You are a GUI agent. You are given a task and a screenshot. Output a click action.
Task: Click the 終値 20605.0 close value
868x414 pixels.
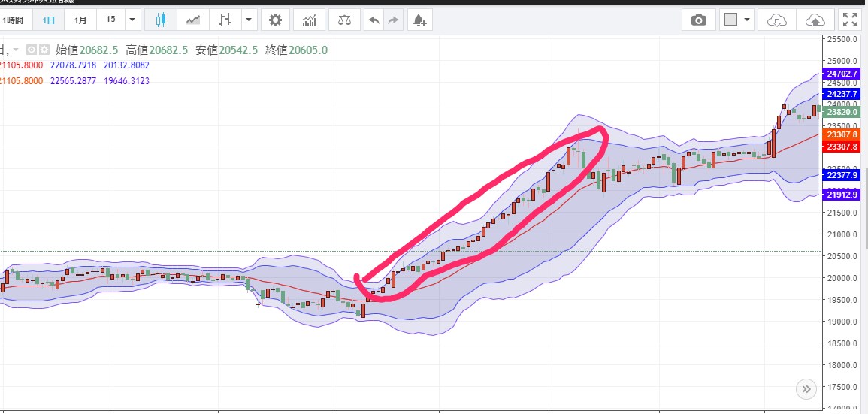[296, 50]
